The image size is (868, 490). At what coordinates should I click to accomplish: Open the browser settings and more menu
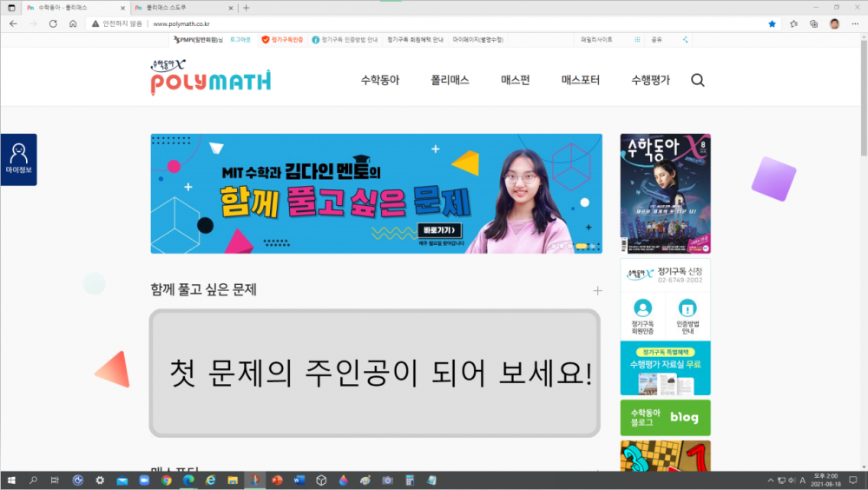click(855, 23)
